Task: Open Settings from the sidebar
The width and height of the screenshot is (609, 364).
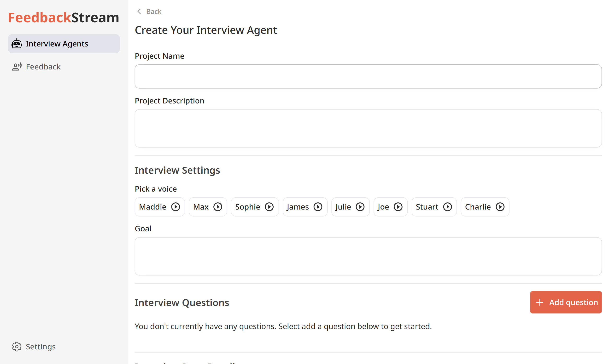Action: click(x=41, y=347)
